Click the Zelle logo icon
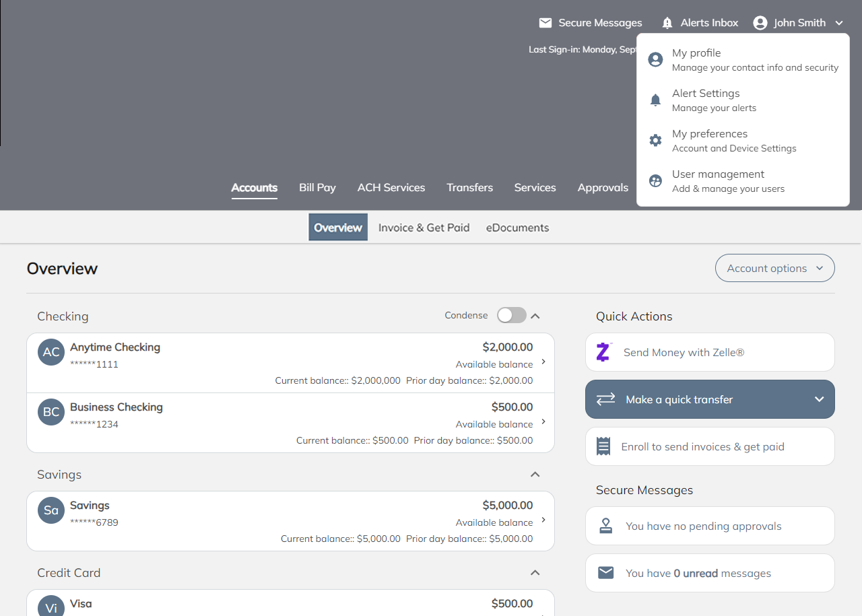Screen dimensions: 862x616 pos(603,352)
